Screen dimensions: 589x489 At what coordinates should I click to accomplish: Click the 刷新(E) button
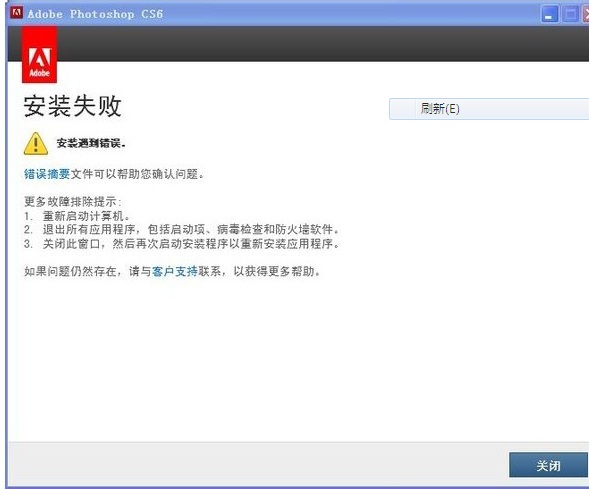[489, 109]
